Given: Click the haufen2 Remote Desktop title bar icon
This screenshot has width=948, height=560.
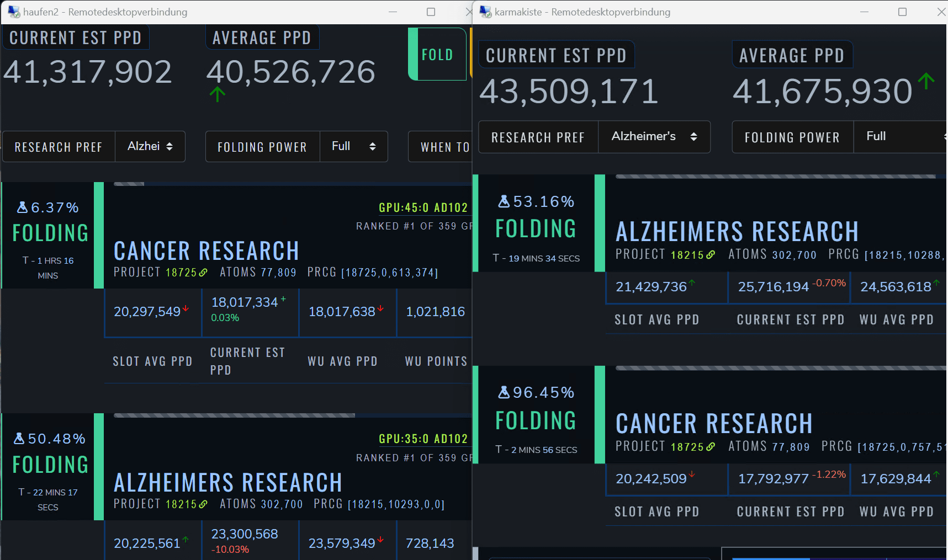Looking at the screenshot, I should click(x=14, y=12).
